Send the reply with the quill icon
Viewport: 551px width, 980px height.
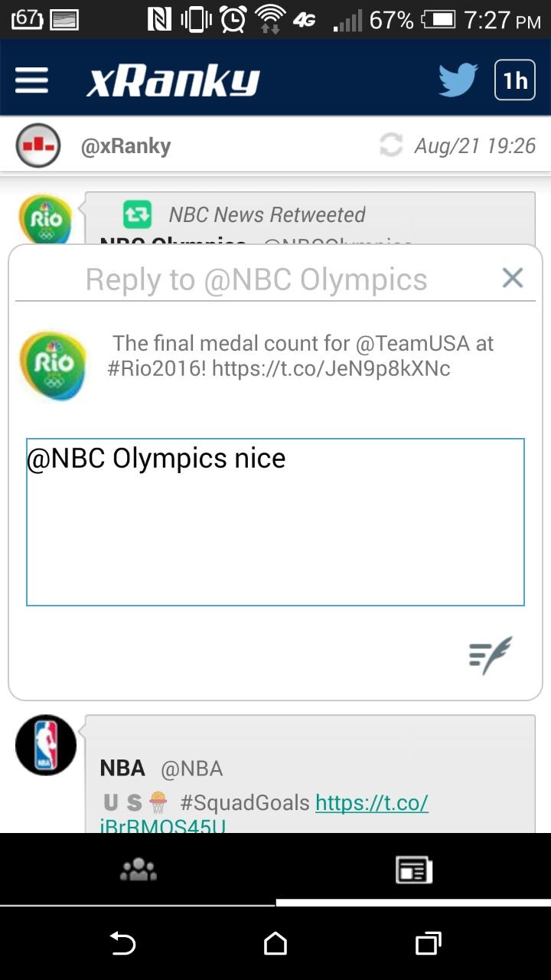[490, 655]
